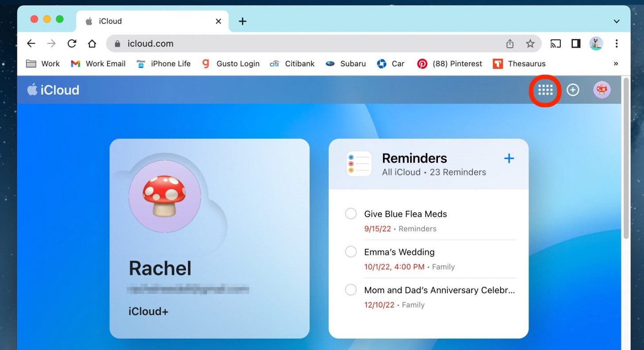Expand hidden bookmarks overflow chevron

click(616, 64)
